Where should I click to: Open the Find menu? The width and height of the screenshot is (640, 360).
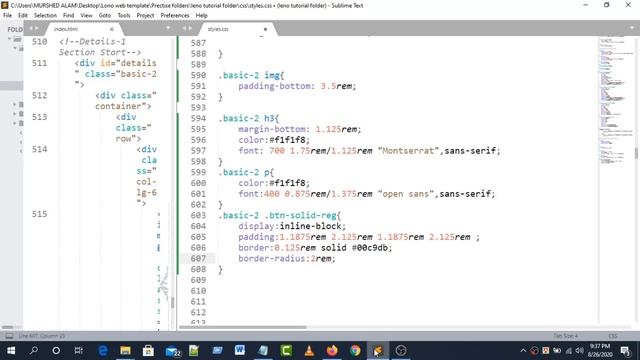(68, 16)
